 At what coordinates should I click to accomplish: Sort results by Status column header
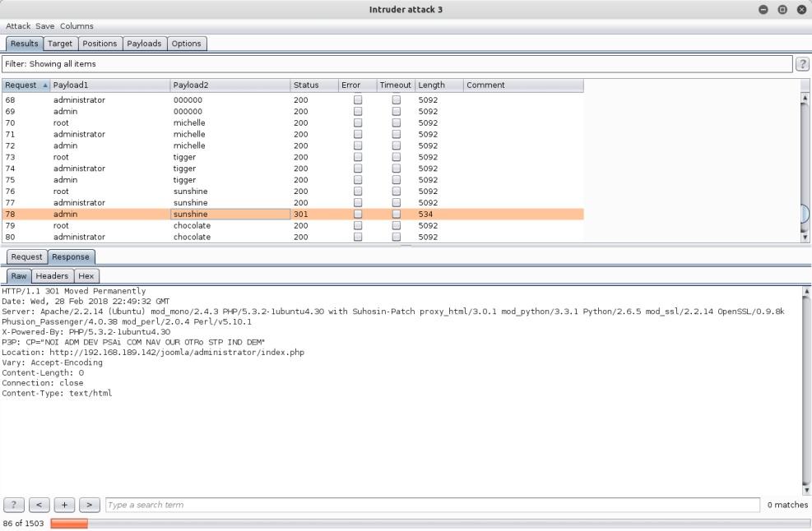click(x=313, y=85)
